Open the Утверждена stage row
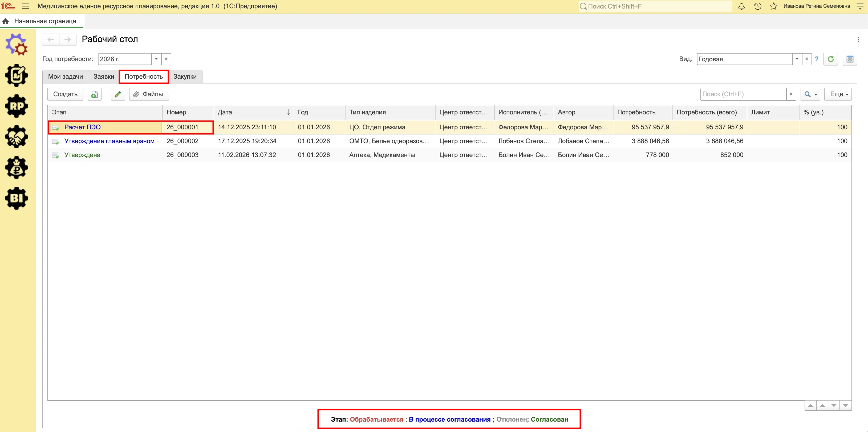This screenshot has width=868, height=432. (x=449, y=155)
